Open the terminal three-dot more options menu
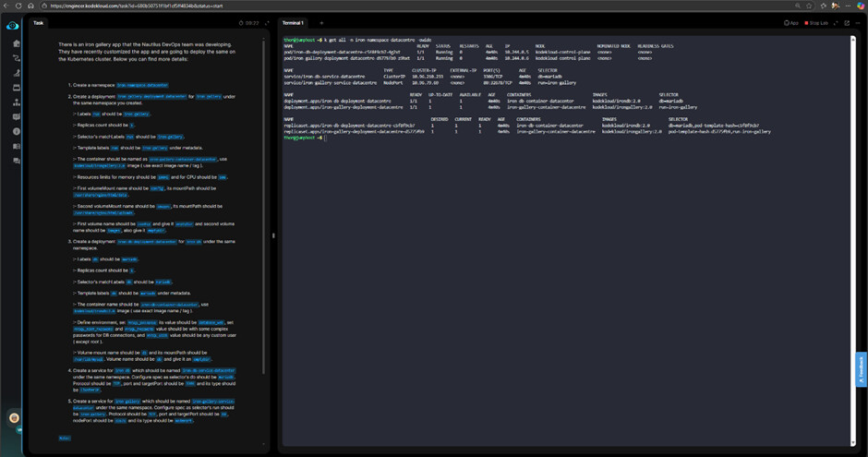The image size is (868, 457). pos(858,23)
